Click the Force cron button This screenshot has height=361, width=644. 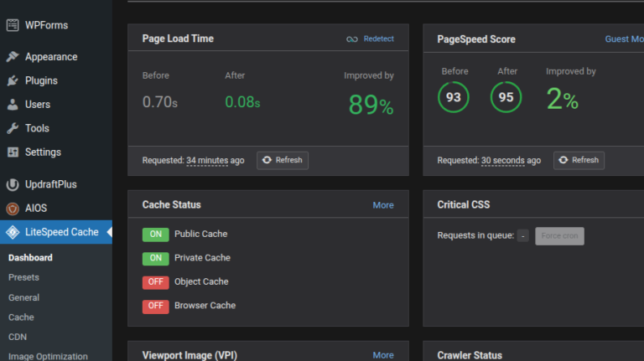(559, 236)
